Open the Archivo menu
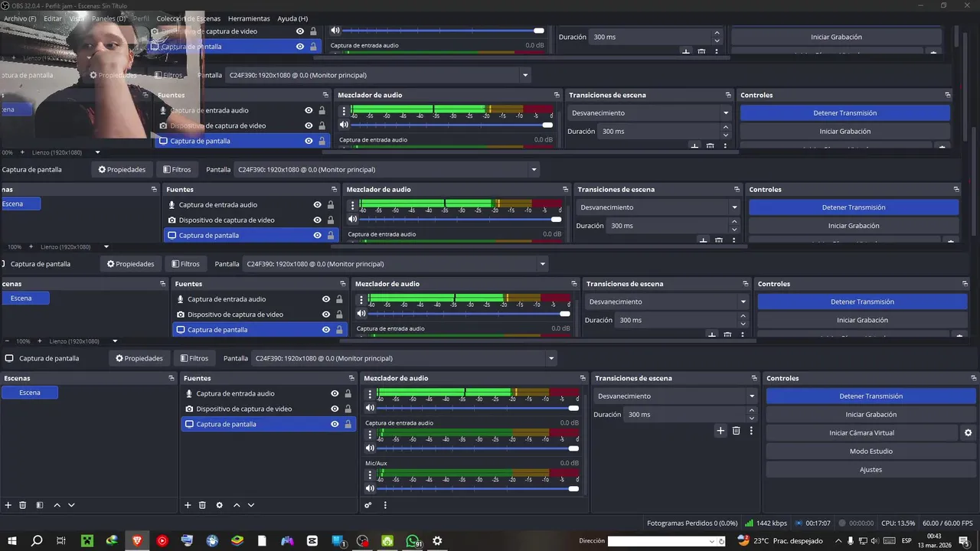 (20, 18)
